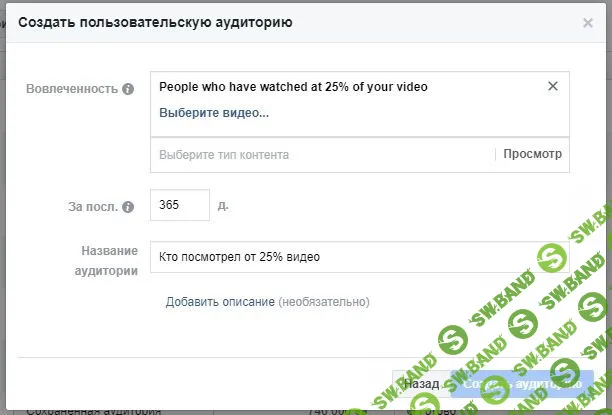Screen dimensions: 612x415
Task: Click the dialog title Создать пользовательскую аудиторию
Action: [x=155, y=23]
